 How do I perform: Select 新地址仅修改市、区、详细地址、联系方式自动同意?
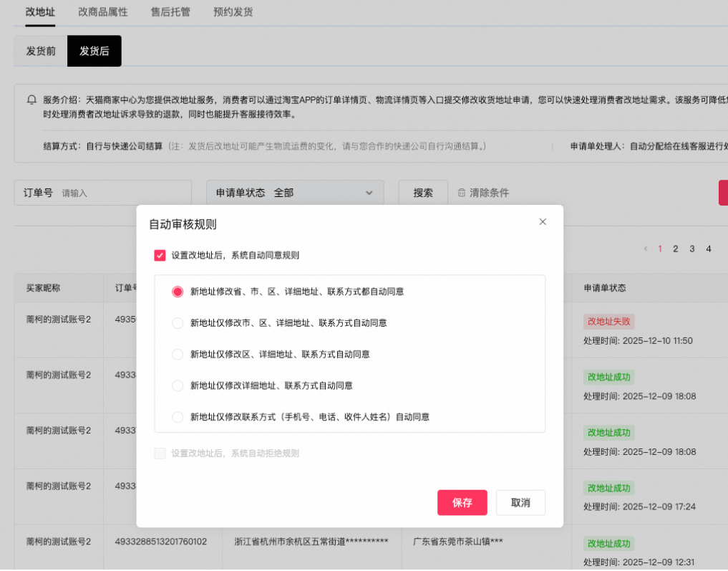click(177, 322)
